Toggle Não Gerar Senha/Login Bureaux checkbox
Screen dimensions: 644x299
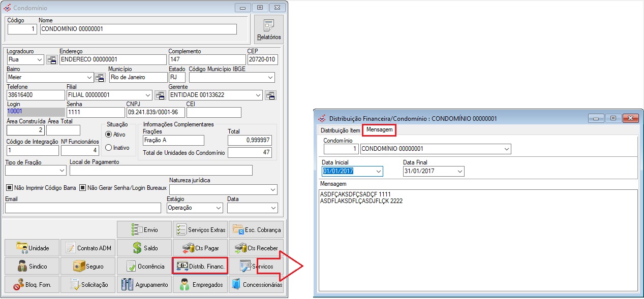coord(83,188)
